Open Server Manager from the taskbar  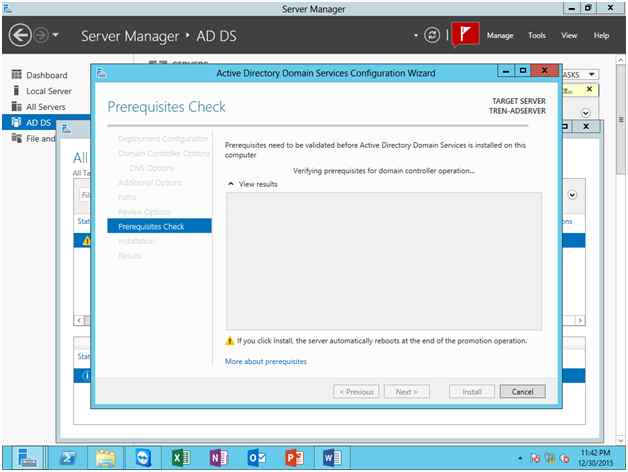pos(27,458)
